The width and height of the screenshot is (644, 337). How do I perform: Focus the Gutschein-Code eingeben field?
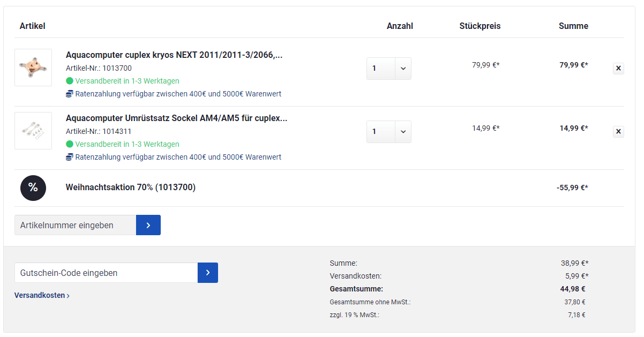[106, 273]
